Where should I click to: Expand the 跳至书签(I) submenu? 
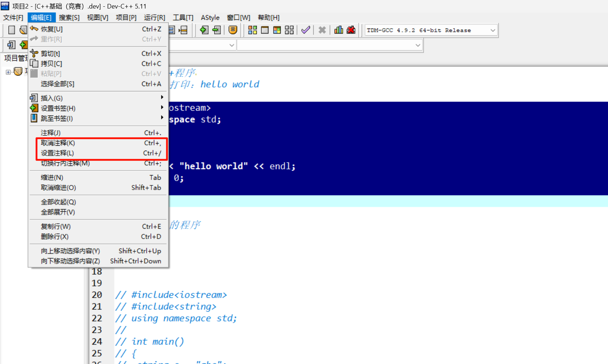[98, 118]
